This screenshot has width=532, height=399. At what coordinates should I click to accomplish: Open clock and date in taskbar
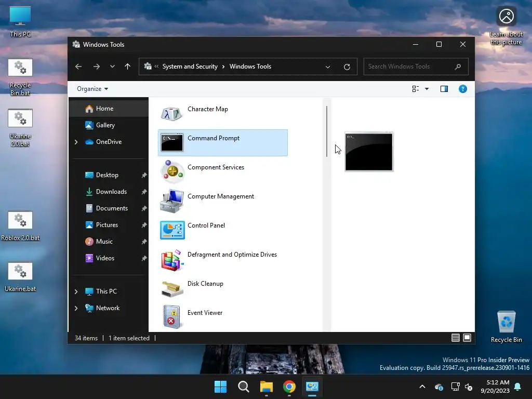495,387
